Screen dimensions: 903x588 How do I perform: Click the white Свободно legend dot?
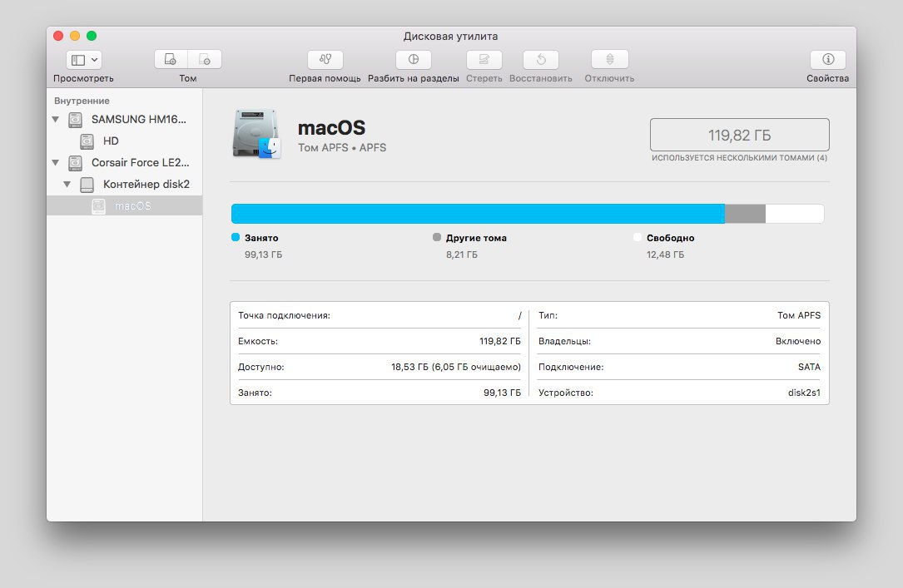pos(637,237)
